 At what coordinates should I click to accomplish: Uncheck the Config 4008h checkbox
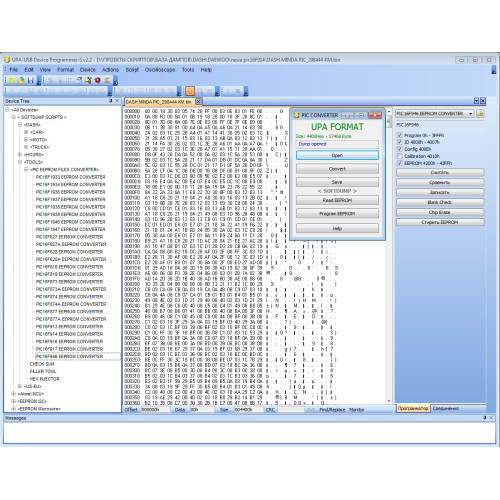(400, 149)
